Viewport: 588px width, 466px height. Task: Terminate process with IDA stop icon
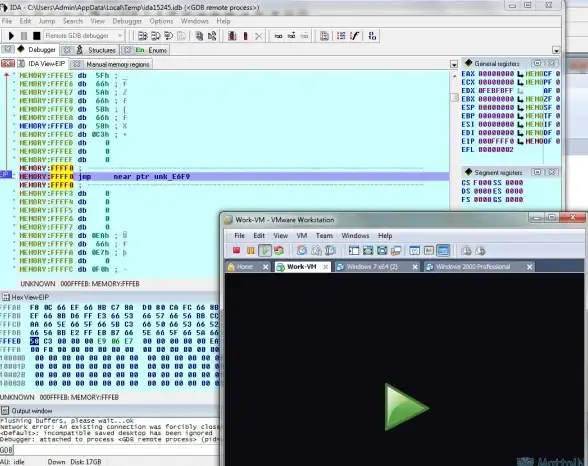coord(36,36)
